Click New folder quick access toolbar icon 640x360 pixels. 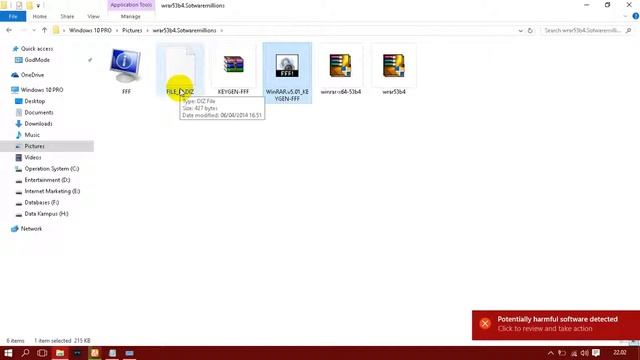[29, 6]
